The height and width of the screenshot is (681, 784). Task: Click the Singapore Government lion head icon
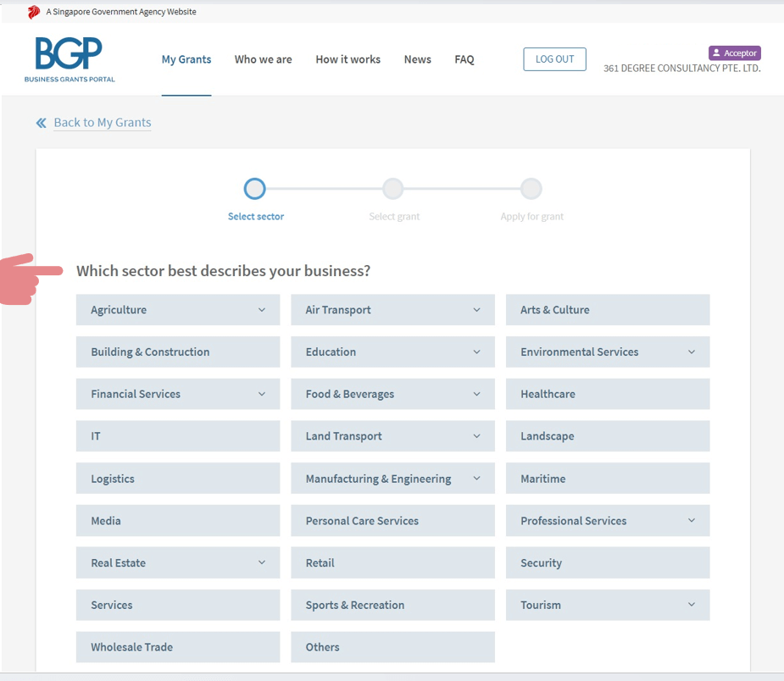tap(34, 12)
